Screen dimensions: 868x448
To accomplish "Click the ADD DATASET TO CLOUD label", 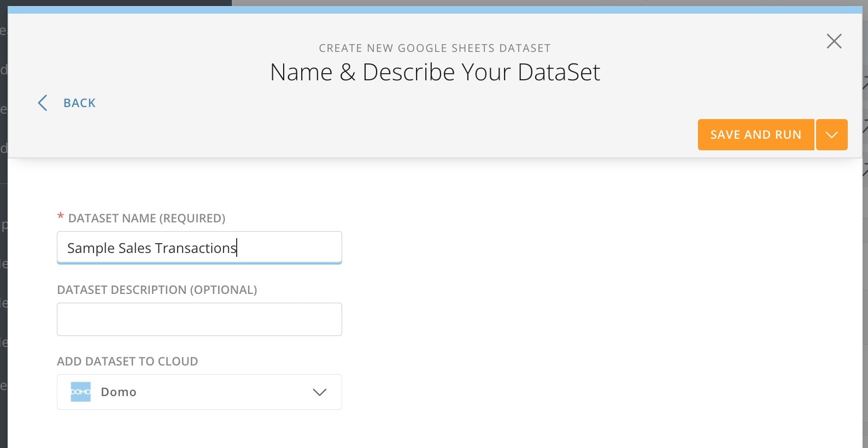I will [x=127, y=361].
